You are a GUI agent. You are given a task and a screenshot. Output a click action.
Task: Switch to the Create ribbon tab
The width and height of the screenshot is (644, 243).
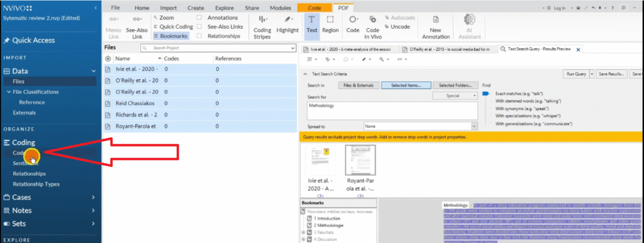click(196, 8)
